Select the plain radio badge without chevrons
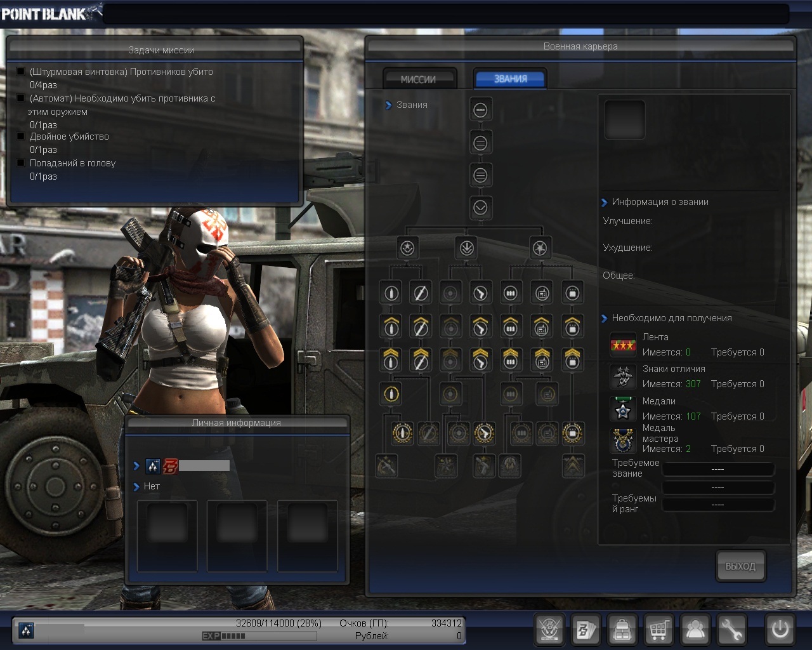 coord(542,293)
